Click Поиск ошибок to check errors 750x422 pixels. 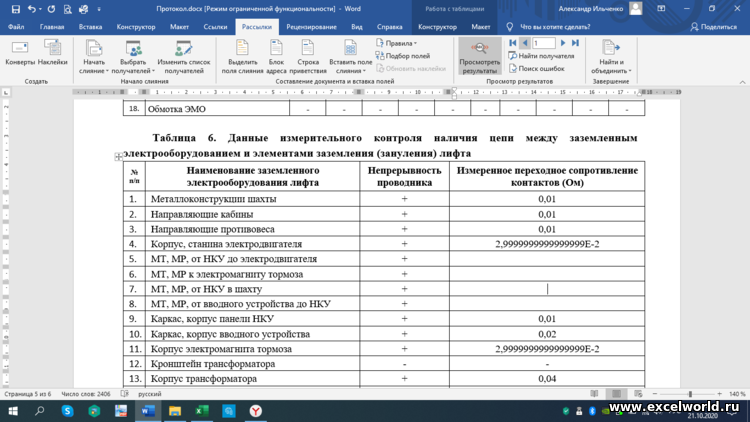tap(537, 68)
